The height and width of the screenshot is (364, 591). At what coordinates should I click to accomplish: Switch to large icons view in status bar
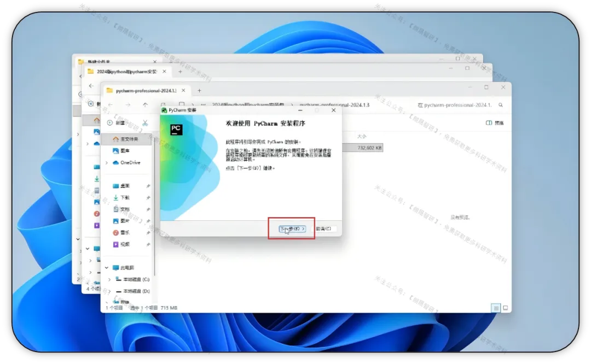pyautogui.click(x=506, y=308)
